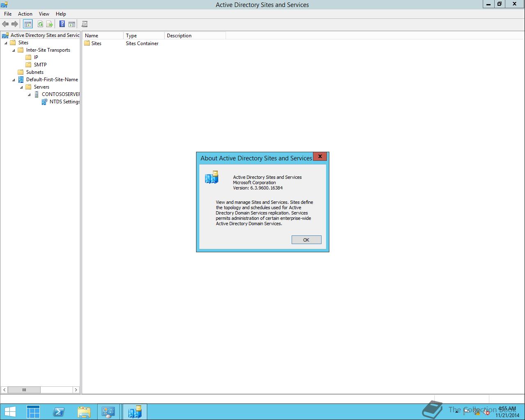Sort by the Name column header
The width and height of the screenshot is (525, 420).
(x=103, y=36)
